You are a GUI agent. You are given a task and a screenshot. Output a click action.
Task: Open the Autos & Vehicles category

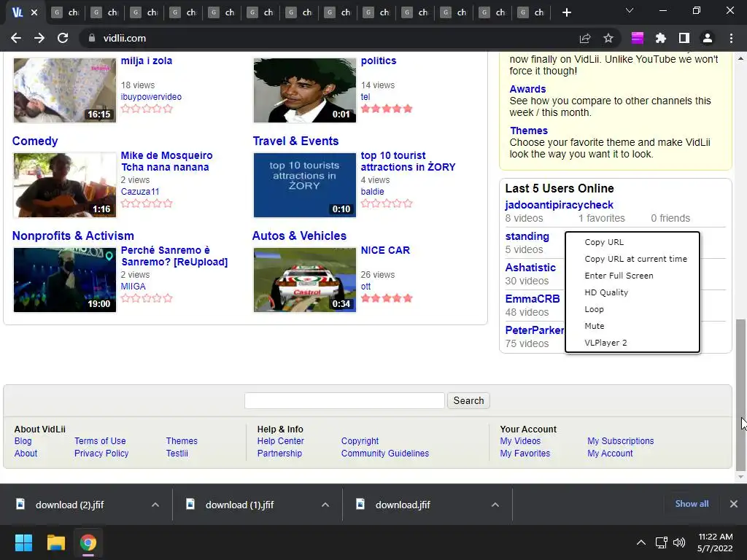coord(299,236)
